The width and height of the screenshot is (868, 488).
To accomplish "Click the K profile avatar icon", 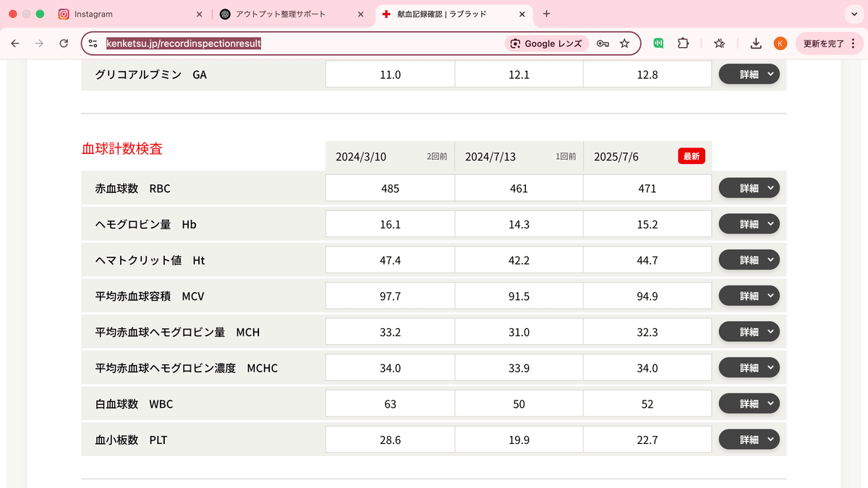I will (780, 43).
